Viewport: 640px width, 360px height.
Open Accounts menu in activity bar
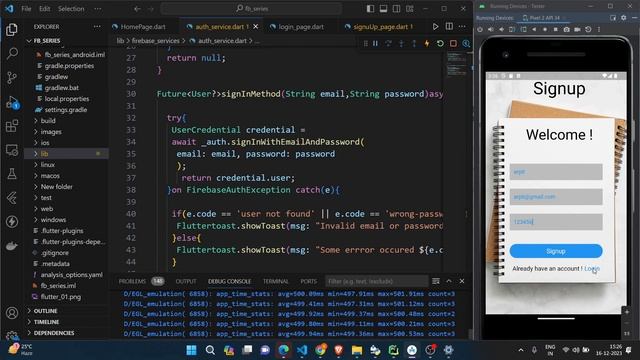coord(12,313)
